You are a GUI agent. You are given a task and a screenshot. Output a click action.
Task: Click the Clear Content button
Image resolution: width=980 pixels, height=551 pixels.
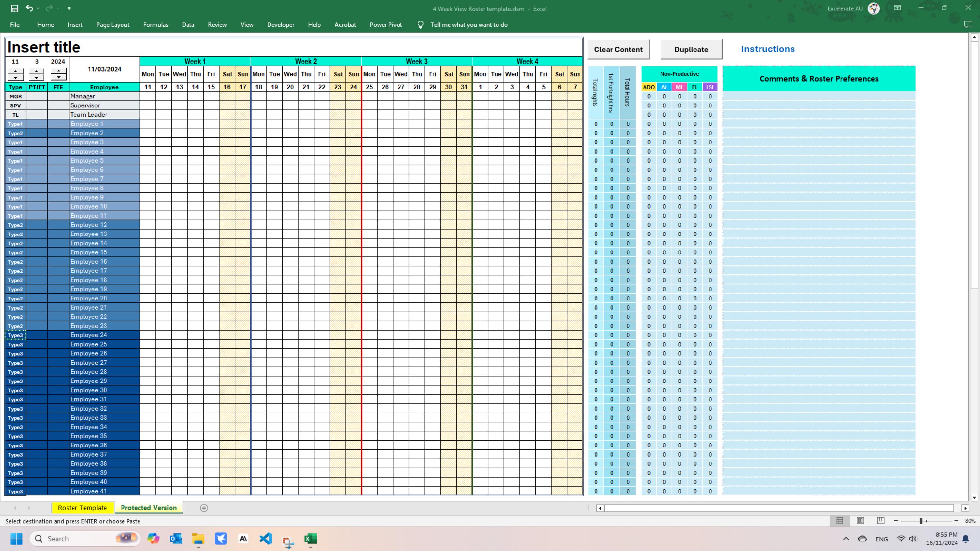point(618,49)
